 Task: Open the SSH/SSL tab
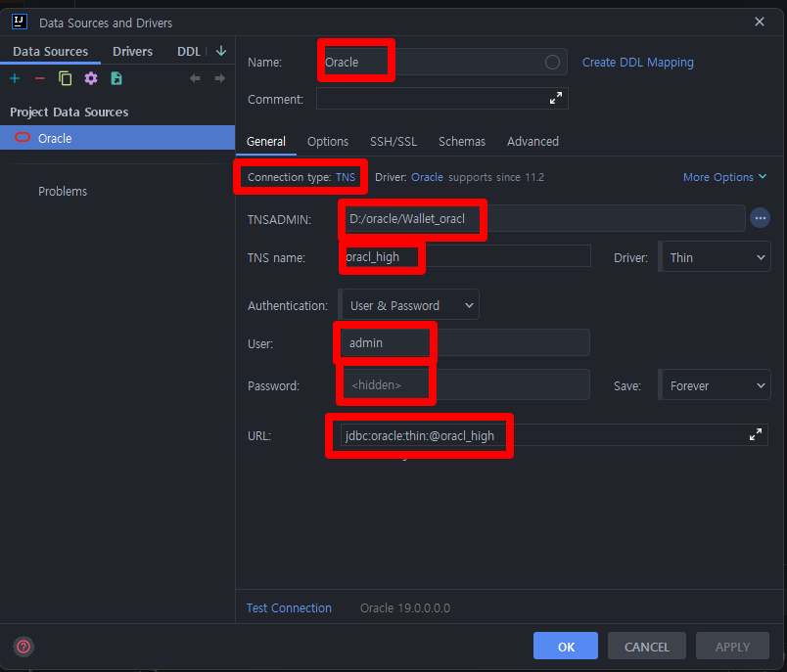coord(393,142)
